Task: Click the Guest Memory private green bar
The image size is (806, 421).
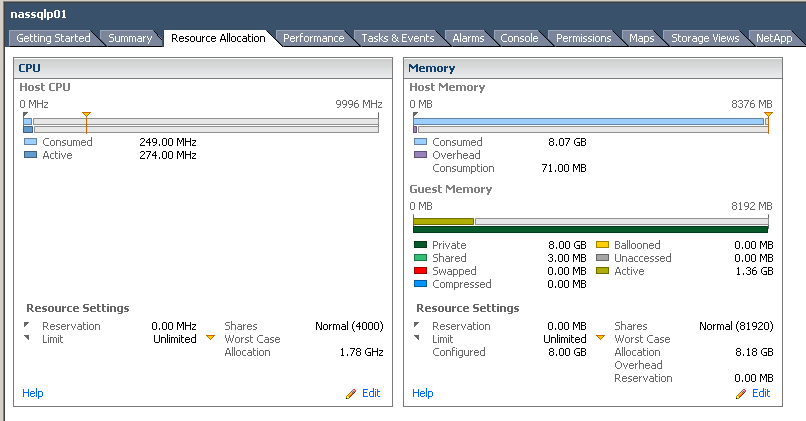Action: (x=591, y=229)
